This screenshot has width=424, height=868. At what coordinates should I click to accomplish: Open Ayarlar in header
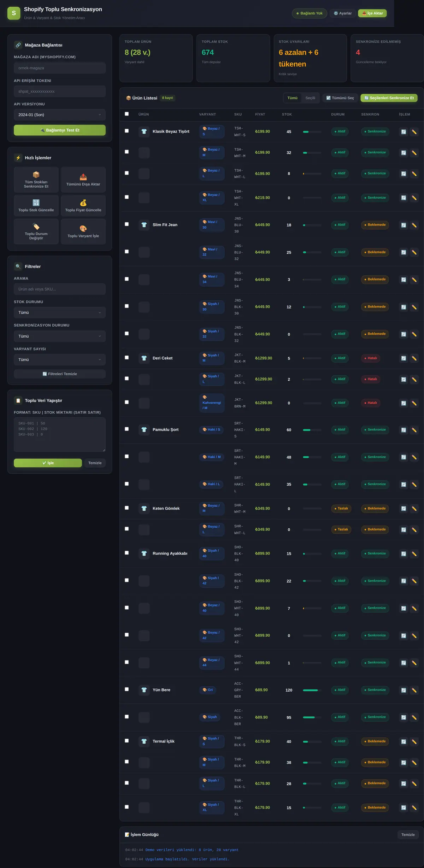click(x=343, y=13)
